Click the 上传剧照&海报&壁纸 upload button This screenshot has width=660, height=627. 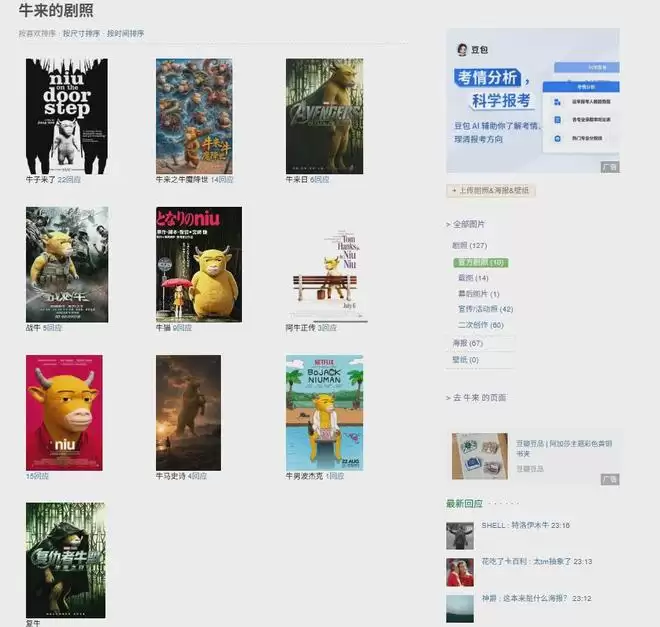[491, 191]
